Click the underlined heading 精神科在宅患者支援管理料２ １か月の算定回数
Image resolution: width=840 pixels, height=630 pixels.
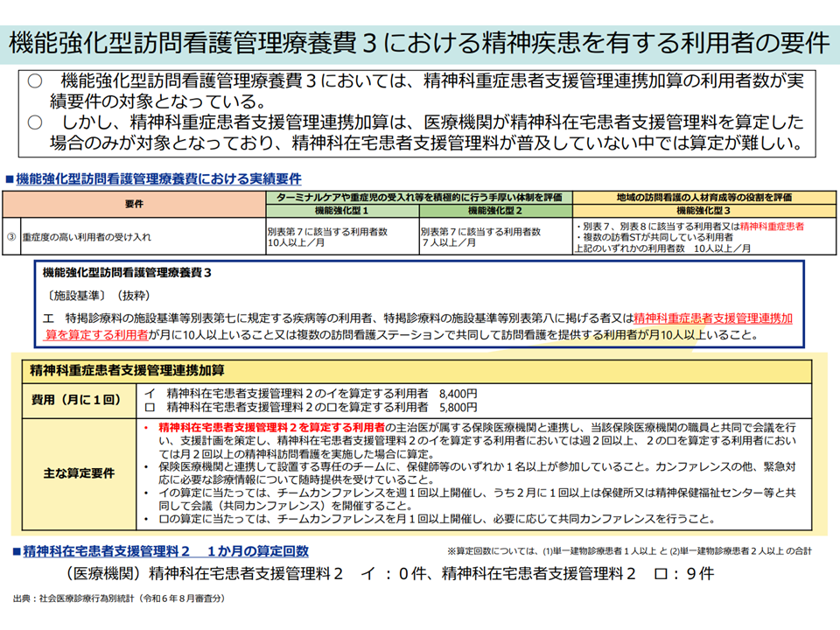click(164, 551)
